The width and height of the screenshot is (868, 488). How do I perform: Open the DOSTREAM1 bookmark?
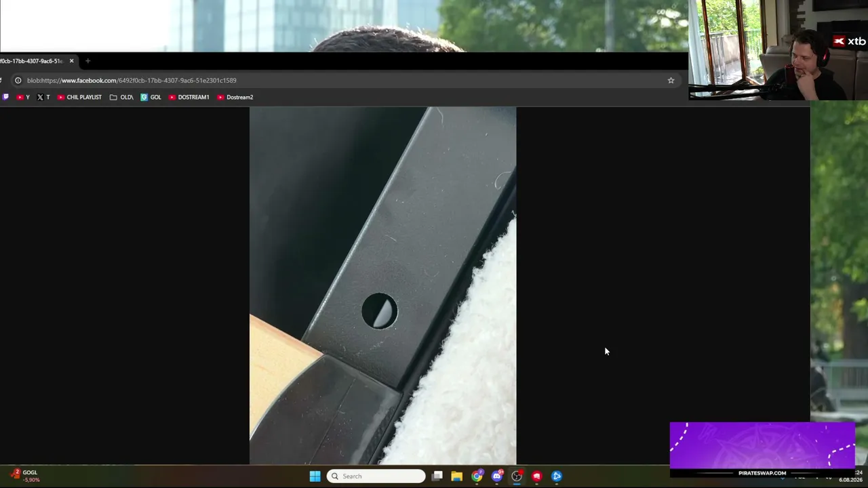189,97
